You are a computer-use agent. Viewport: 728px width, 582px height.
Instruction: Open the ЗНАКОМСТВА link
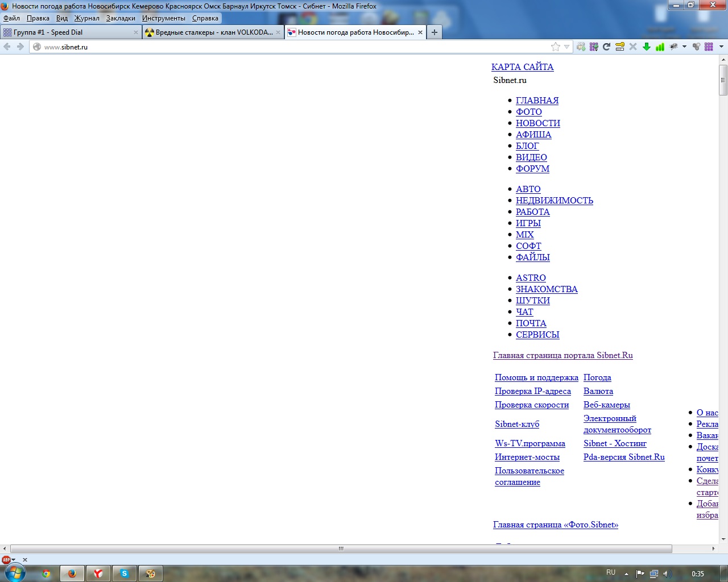pyautogui.click(x=547, y=289)
